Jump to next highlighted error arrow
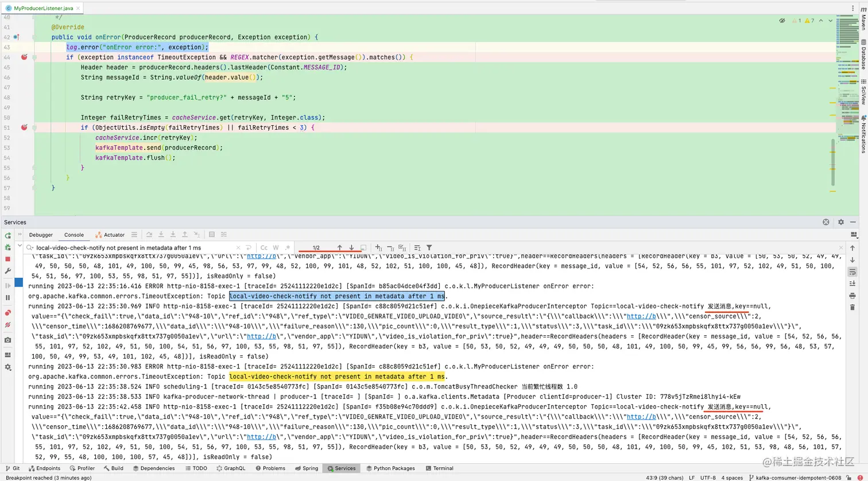 click(830, 21)
